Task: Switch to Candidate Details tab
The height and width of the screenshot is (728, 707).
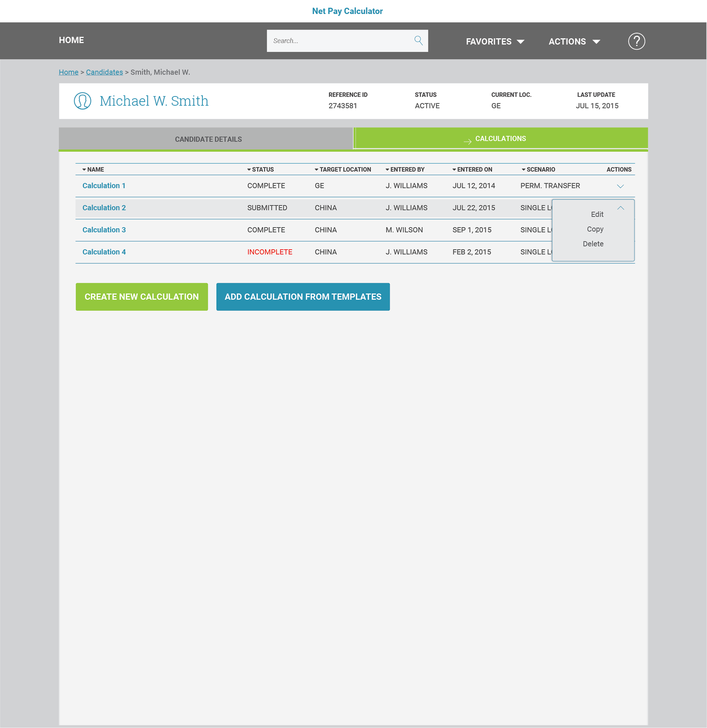Action: [x=208, y=139]
